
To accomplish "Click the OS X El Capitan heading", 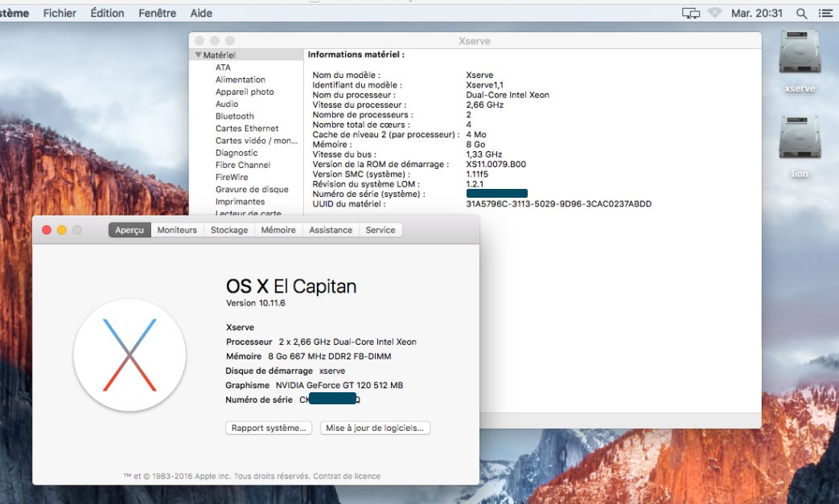I will (291, 286).
